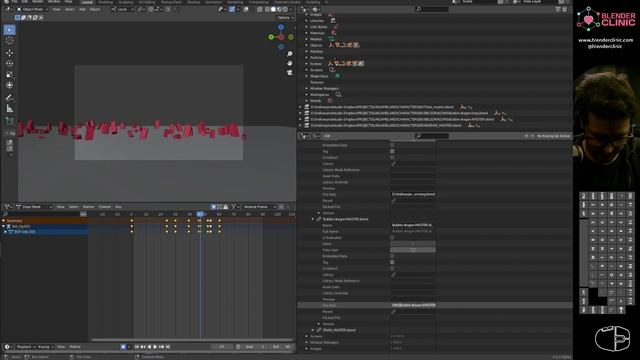Open the Dope Sheet Marker menu
Screen dimensions: 640x360
coord(88,207)
